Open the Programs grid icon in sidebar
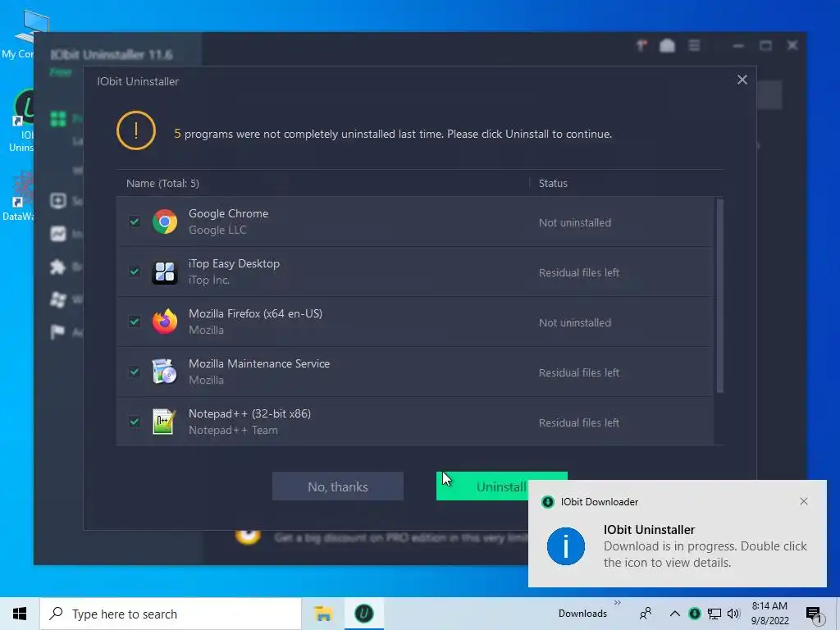Image resolution: width=840 pixels, height=630 pixels. point(58,118)
